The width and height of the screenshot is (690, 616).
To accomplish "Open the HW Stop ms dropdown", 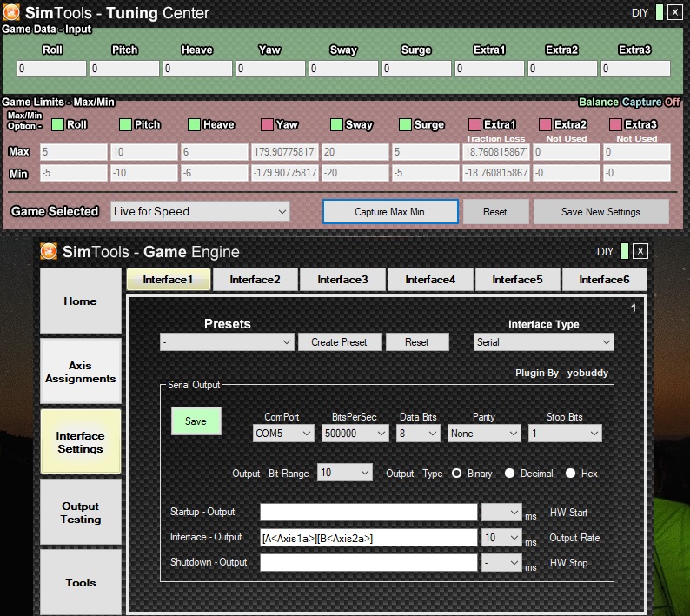I will pos(501,563).
